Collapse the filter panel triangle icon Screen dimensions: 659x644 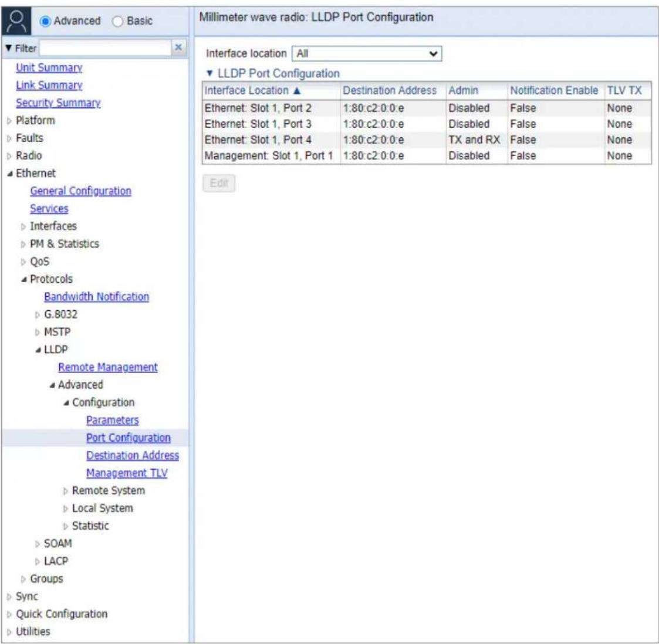point(8,48)
